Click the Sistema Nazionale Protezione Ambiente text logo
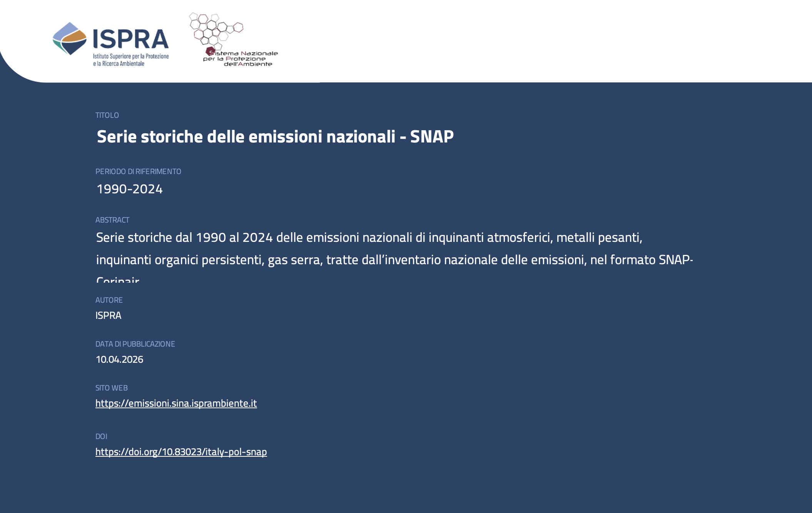812x513 pixels. tap(241, 59)
